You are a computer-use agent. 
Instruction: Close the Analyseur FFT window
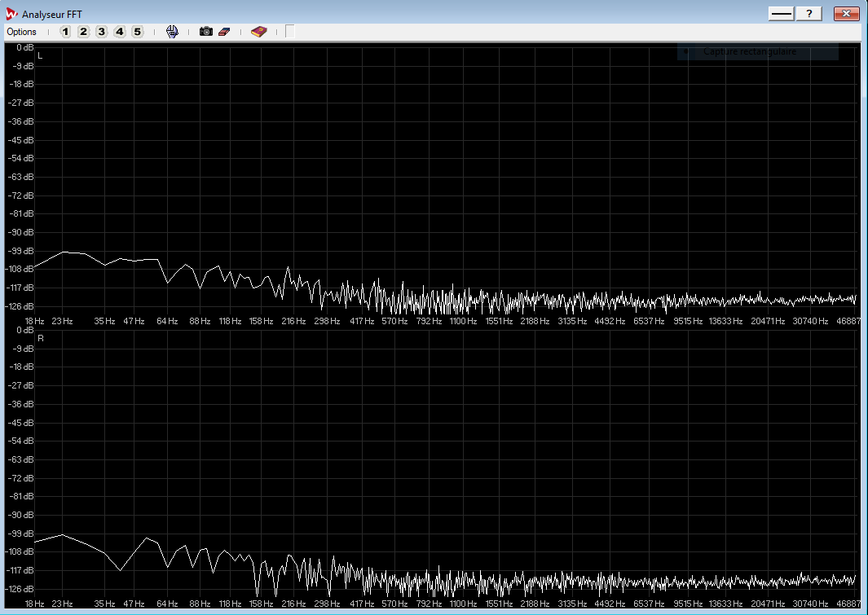(x=847, y=14)
